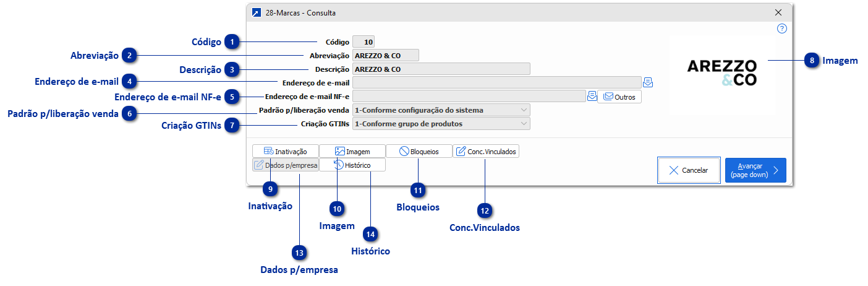Open the Imagem button in the bottom toolbar

pos(352,151)
